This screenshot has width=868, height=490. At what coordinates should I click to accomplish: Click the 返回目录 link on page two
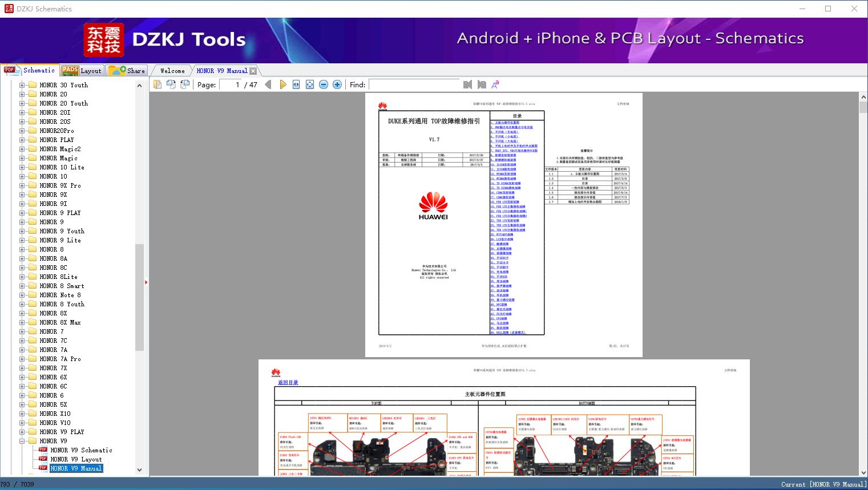pos(288,383)
